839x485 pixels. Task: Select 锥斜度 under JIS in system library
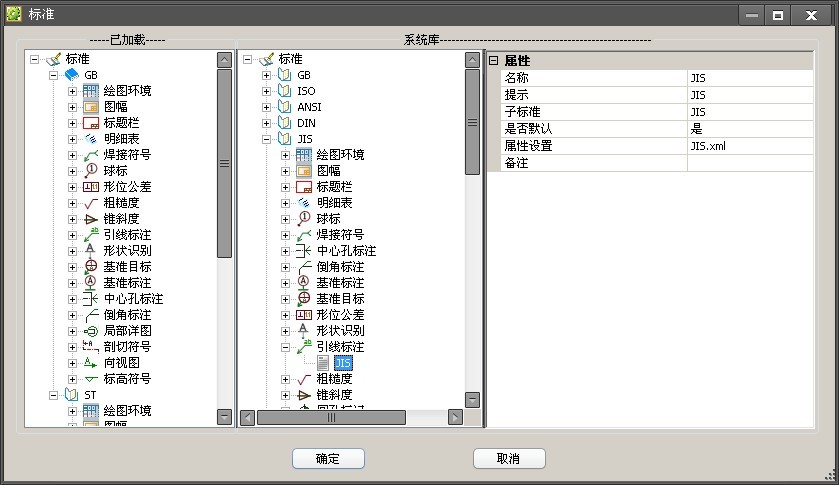point(334,395)
